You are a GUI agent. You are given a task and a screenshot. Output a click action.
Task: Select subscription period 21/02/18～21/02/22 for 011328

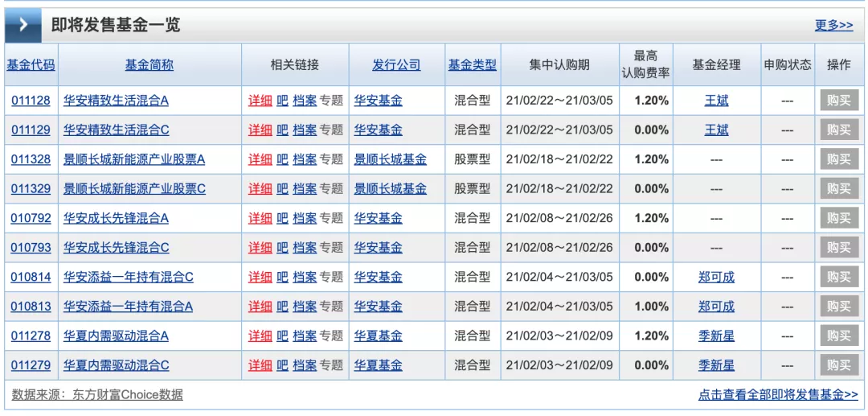pyautogui.click(x=559, y=159)
